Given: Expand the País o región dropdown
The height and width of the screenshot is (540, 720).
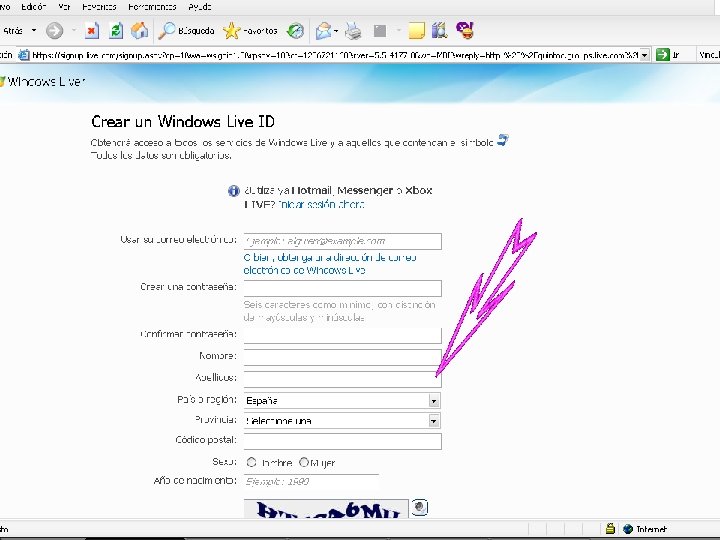Looking at the screenshot, I should 433,401.
